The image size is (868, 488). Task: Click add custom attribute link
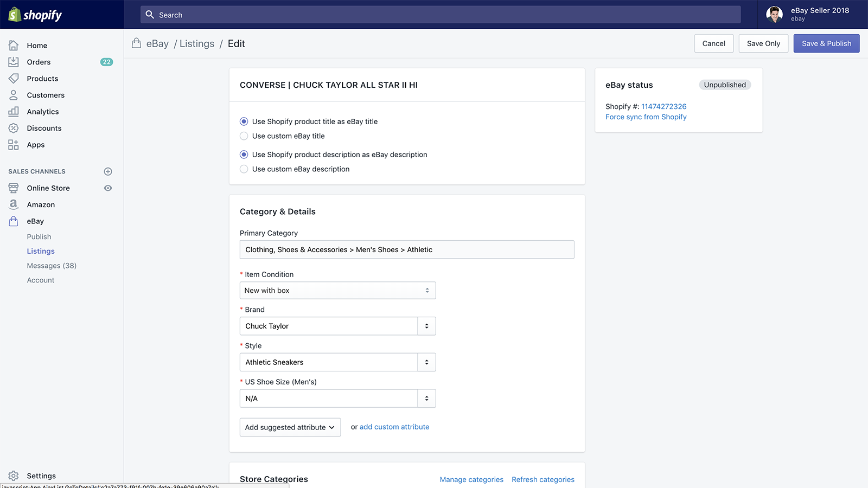point(394,427)
